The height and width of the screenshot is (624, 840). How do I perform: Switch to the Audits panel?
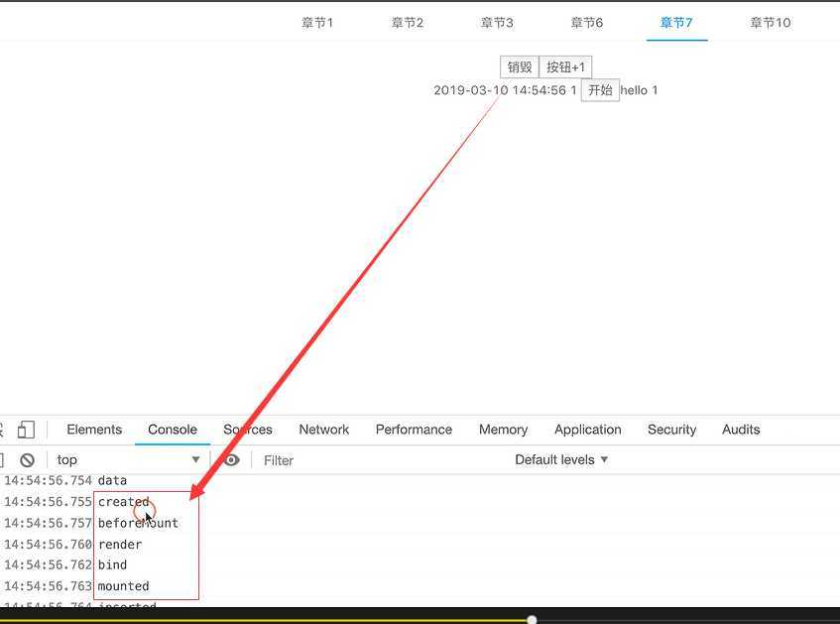741,430
